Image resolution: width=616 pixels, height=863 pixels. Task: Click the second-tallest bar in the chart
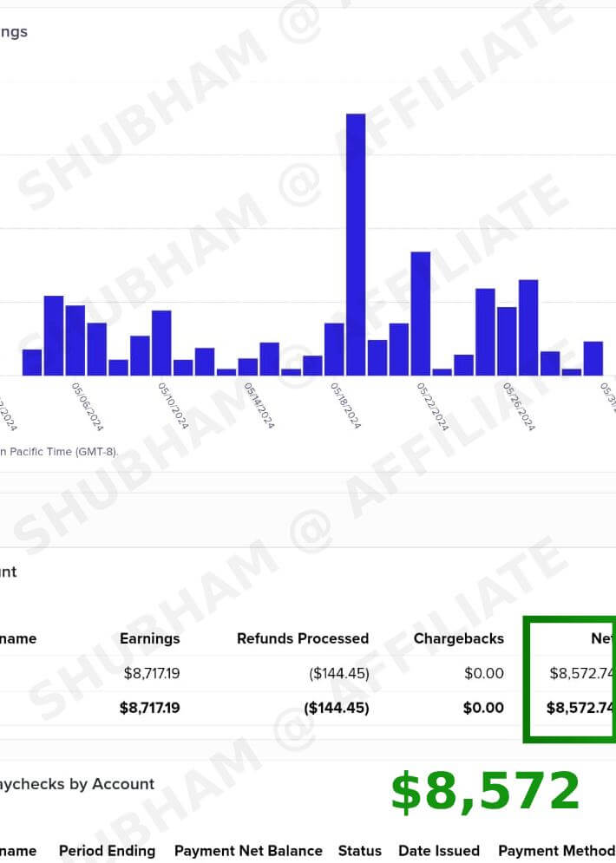point(421,313)
